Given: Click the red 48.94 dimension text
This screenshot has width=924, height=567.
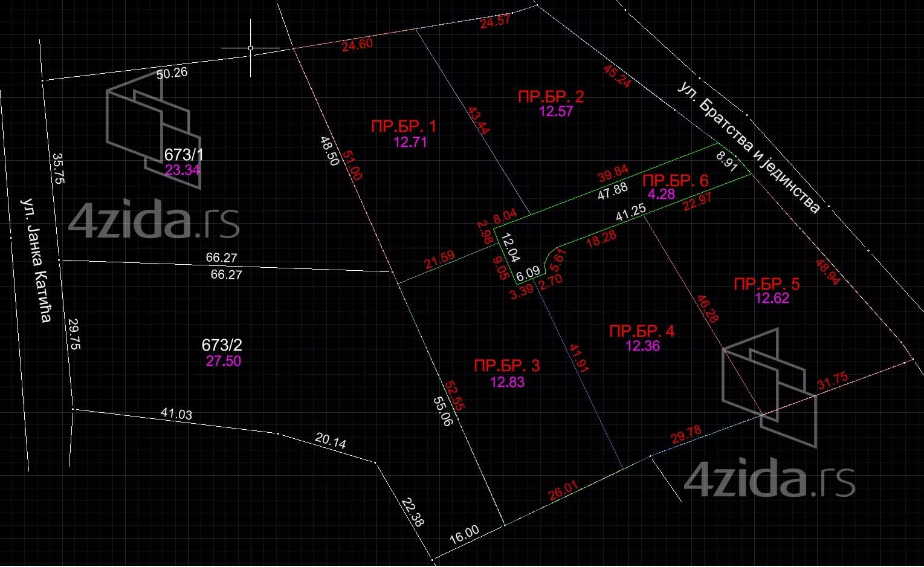Looking at the screenshot, I should point(827,272).
